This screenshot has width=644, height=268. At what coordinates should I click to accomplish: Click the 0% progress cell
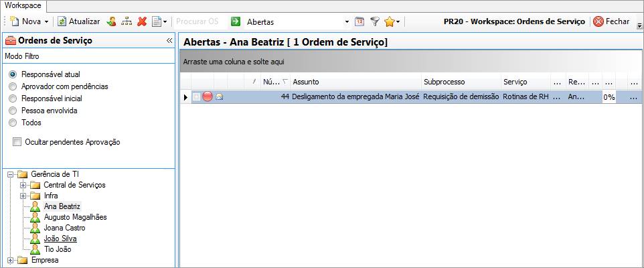pyautogui.click(x=609, y=97)
